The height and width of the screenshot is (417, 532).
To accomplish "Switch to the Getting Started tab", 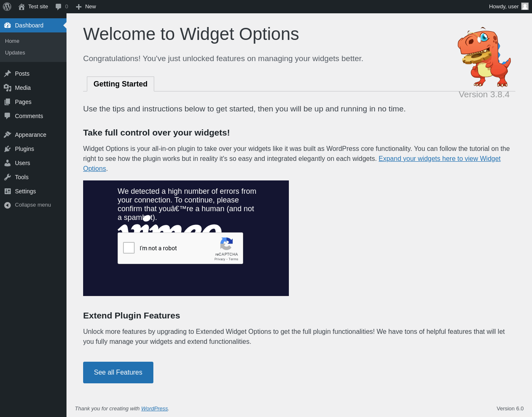I will point(121,84).
